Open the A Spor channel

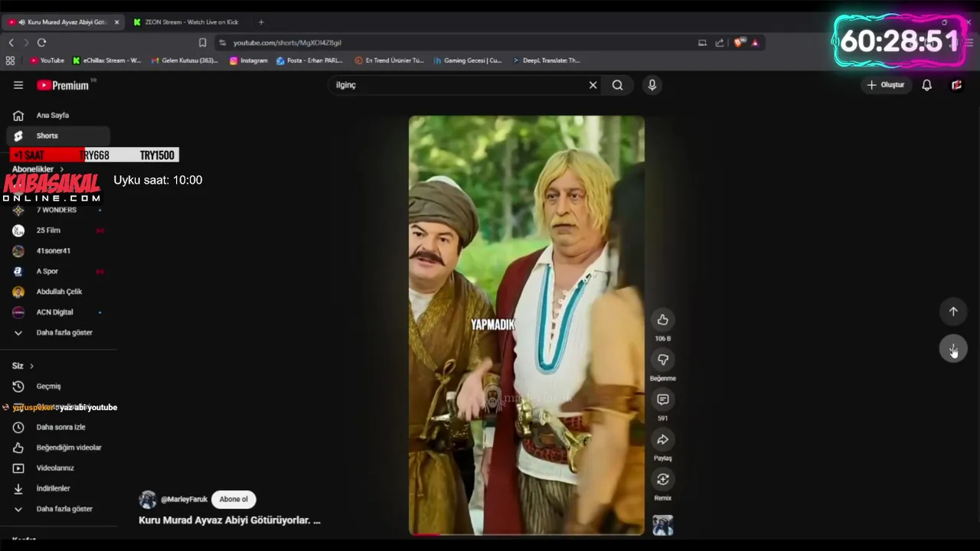pyautogui.click(x=58, y=271)
